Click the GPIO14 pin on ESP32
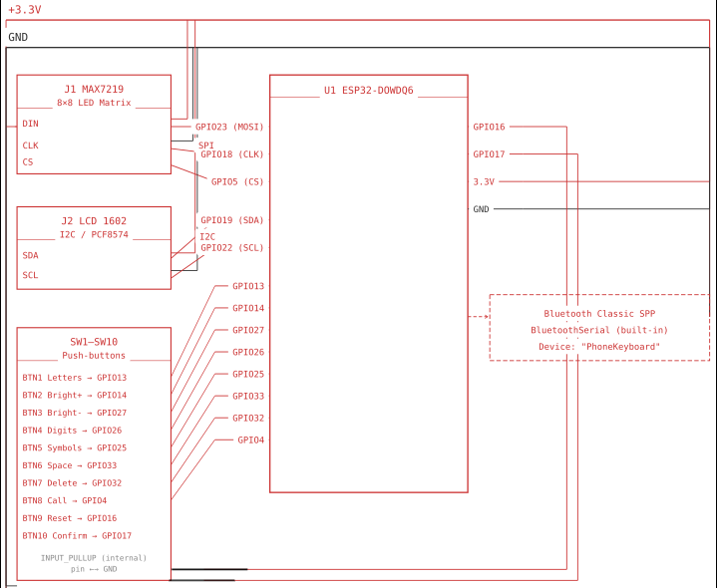Viewport: 717px width, 588px height. click(248, 308)
